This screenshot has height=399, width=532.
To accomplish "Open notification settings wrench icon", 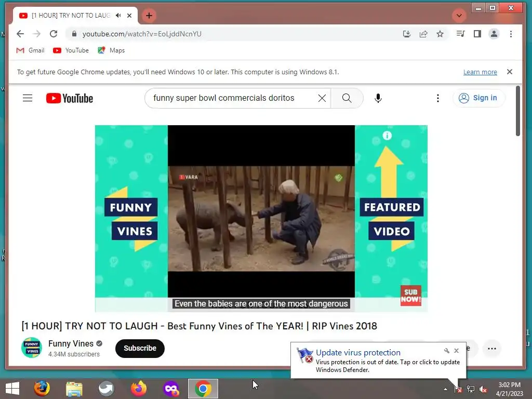I will (x=446, y=351).
